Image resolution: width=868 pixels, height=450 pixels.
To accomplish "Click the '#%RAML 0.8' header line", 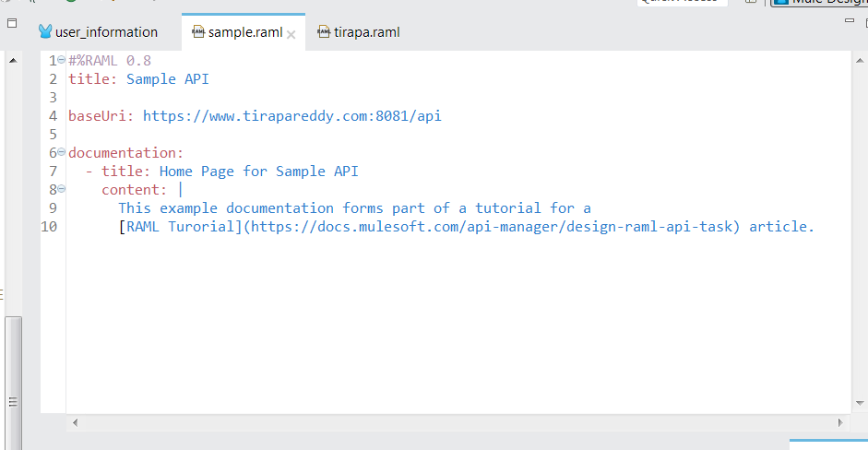I will [x=110, y=60].
